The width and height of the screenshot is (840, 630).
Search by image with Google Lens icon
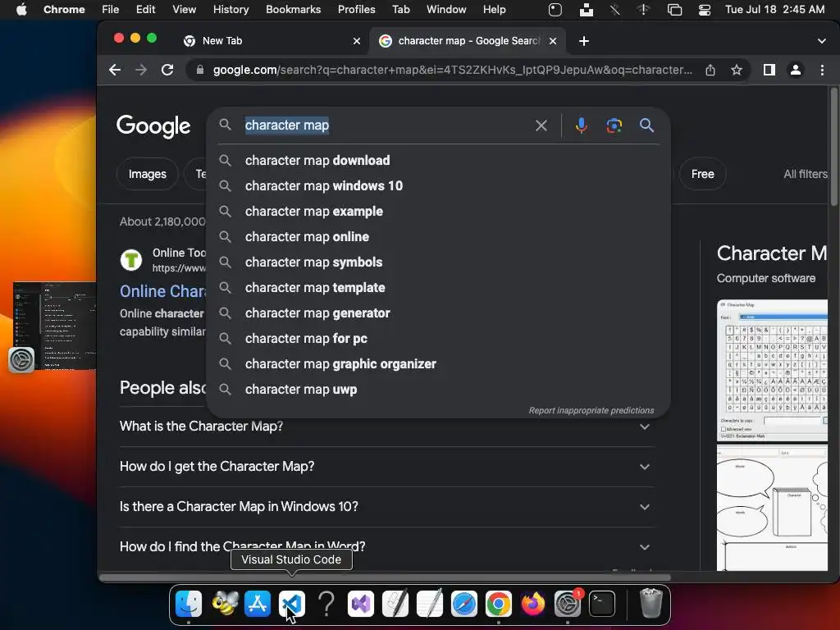point(614,126)
